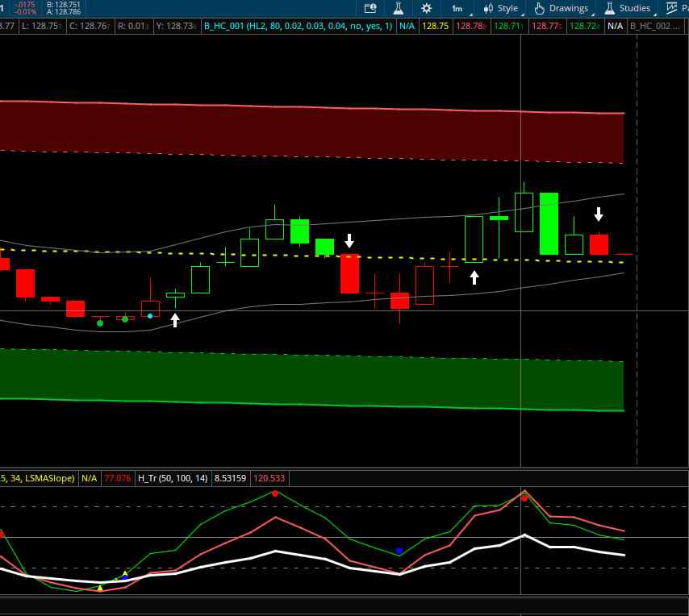This screenshot has height=616, width=689.
Task: Click the red 77.076 lower study value
Action: pos(117,478)
